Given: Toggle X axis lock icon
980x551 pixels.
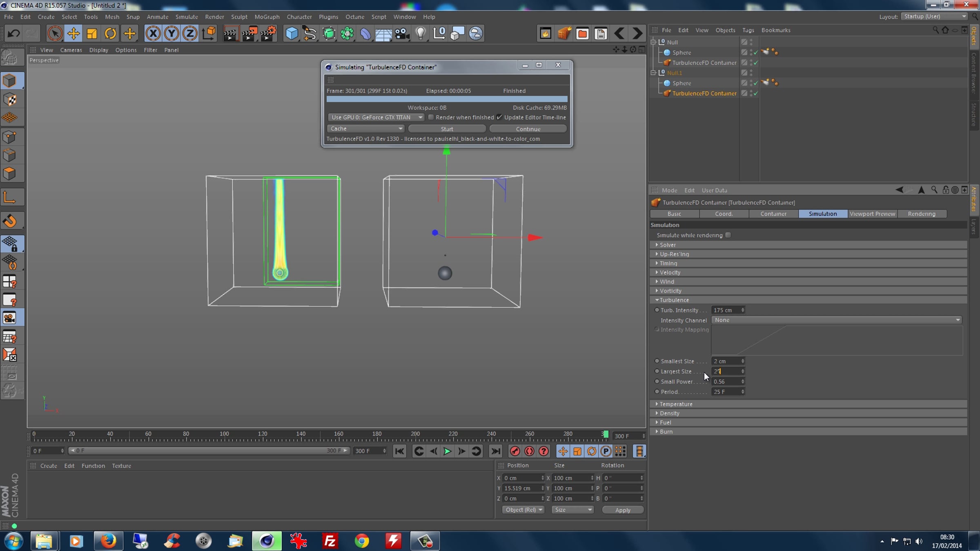Looking at the screenshot, I should pyautogui.click(x=153, y=33).
